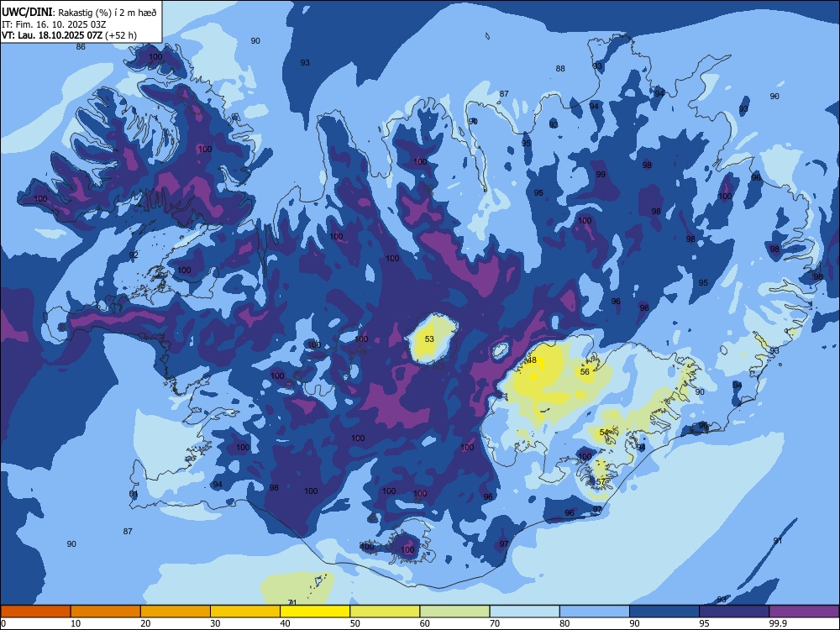
Task: Click the legend tick label '70'
Action: coord(495,623)
